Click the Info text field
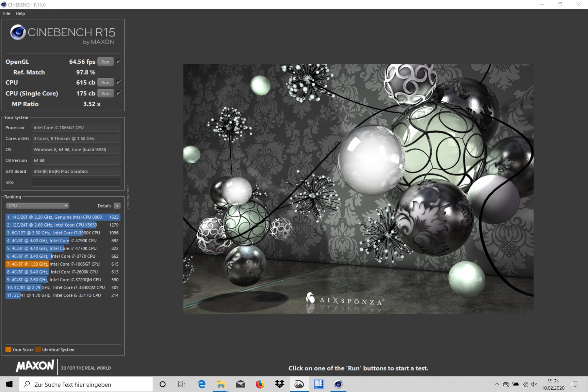 click(x=76, y=182)
